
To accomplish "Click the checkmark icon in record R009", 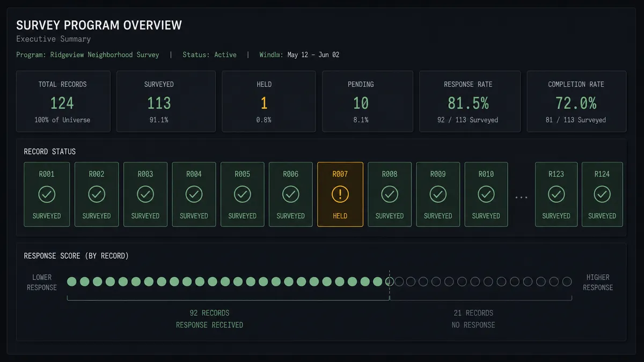I will [438, 195].
